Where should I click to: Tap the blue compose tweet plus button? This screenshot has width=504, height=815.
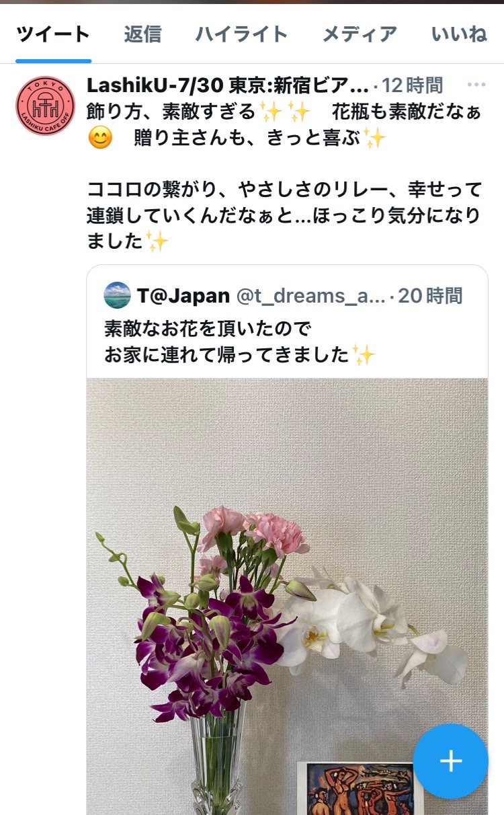pos(450,761)
